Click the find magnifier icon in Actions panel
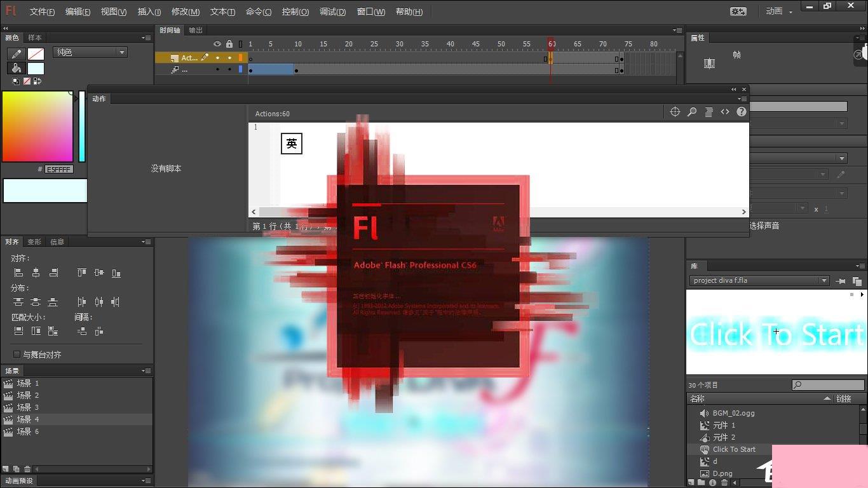868x488 pixels. pyautogui.click(x=692, y=112)
